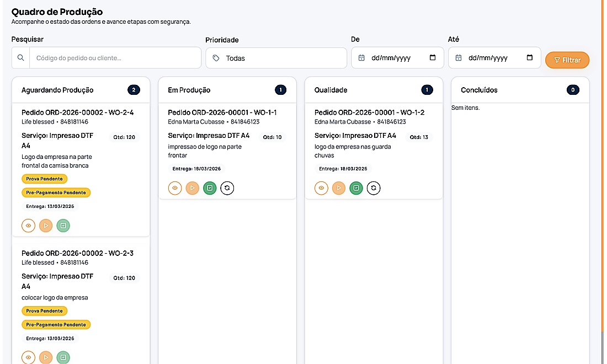The width and height of the screenshot is (607, 364).
Task: Click search field for order code or client
Action: tap(115, 58)
